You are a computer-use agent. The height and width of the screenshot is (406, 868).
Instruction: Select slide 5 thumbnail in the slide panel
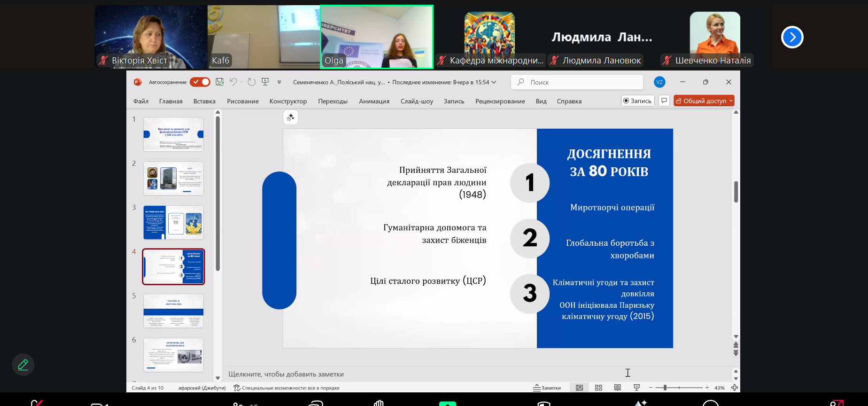[x=173, y=311]
